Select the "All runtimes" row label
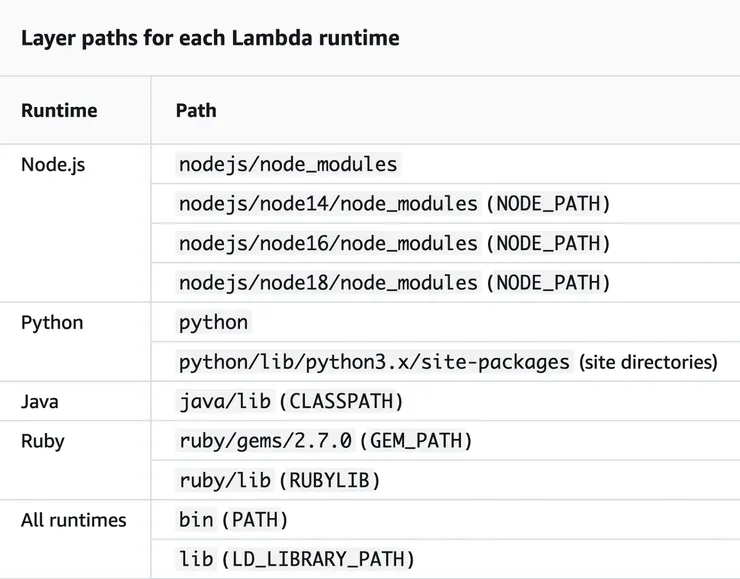This screenshot has height=579, width=740. tap(74, 520)
